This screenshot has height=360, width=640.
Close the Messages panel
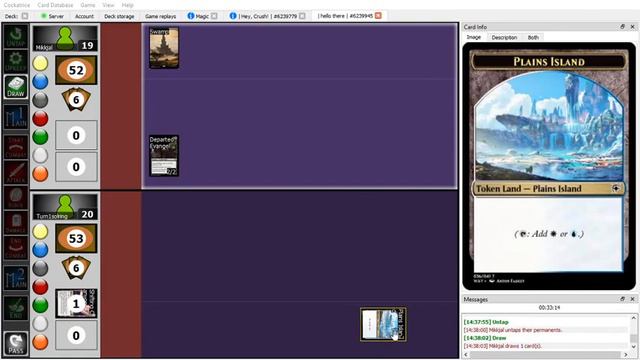tap(632, 299)
